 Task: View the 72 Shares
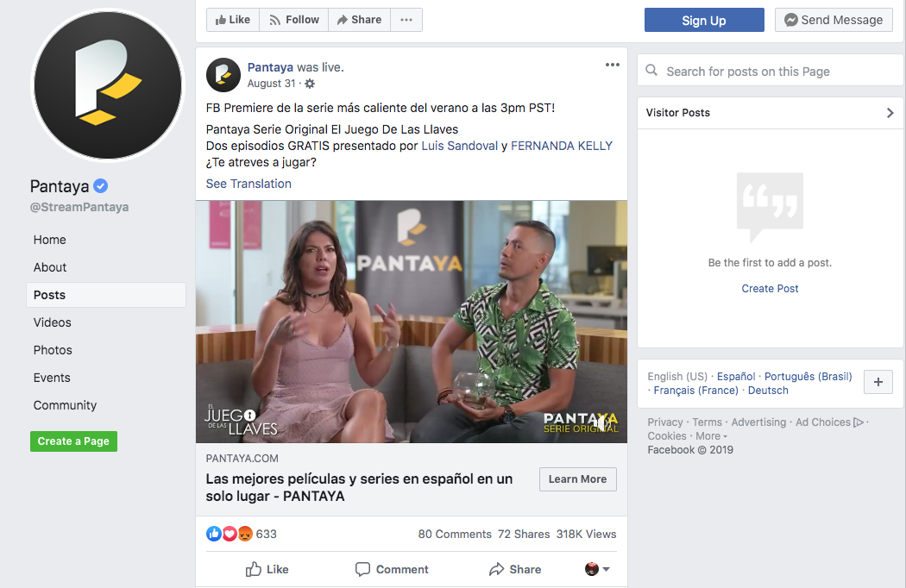point(524,535)
